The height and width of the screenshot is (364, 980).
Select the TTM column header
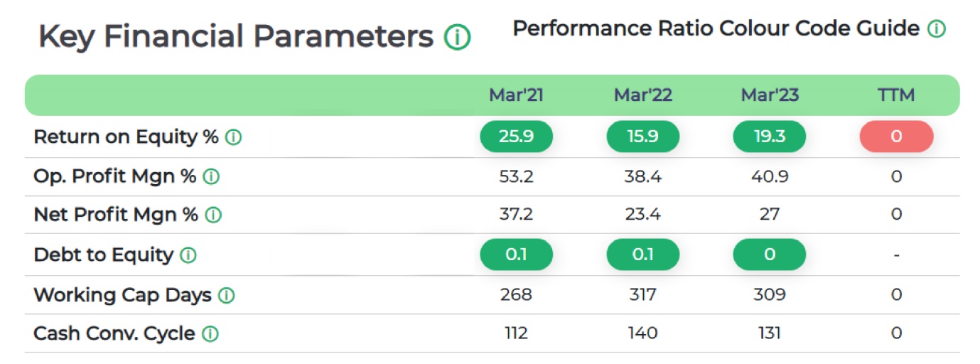tap(896, 95)
